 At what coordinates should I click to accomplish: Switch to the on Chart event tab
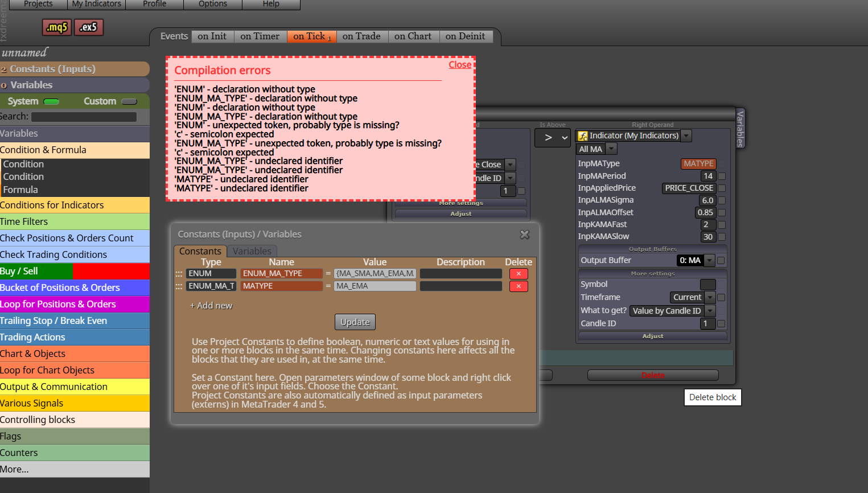click(x=413, y=36)
